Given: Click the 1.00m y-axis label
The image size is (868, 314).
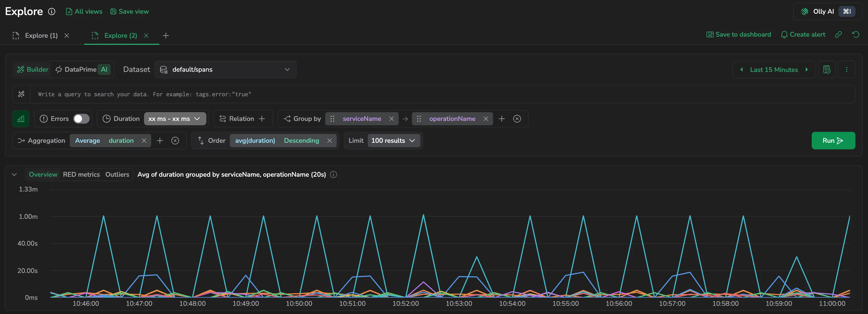Looking at the screenshot, I should pos(28,217).
